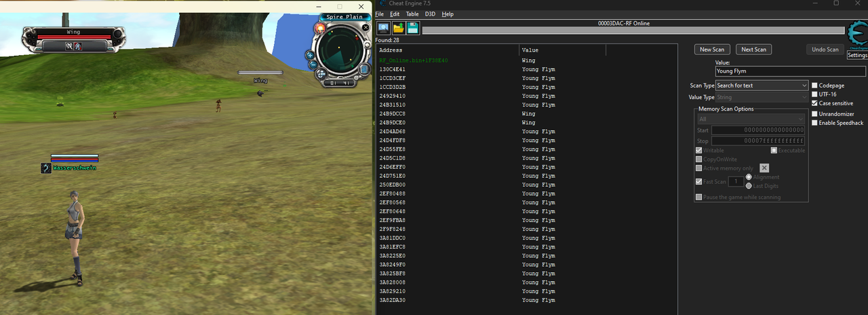Viewport: 868px width, 315px height.
Task: Open the Value Type String dropdown
Action: point(762,97)
